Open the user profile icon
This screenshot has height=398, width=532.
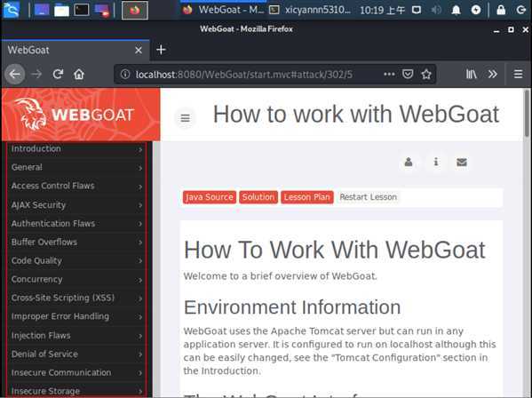409,162
